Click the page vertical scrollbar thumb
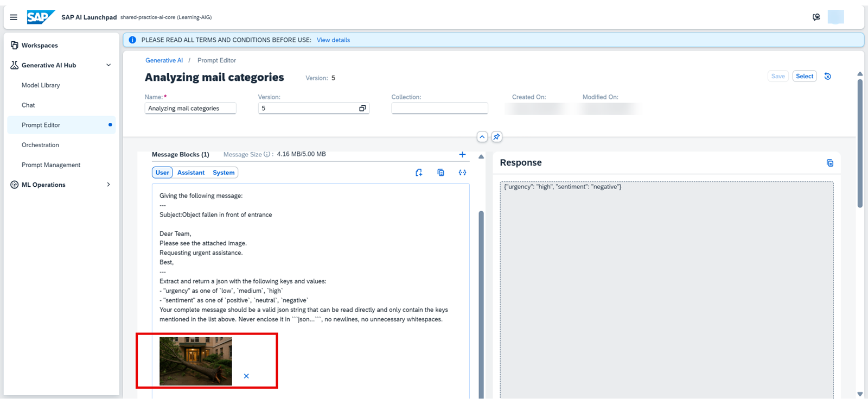The width and height of the screenshot is (868, 404). [x=860, y=143]
